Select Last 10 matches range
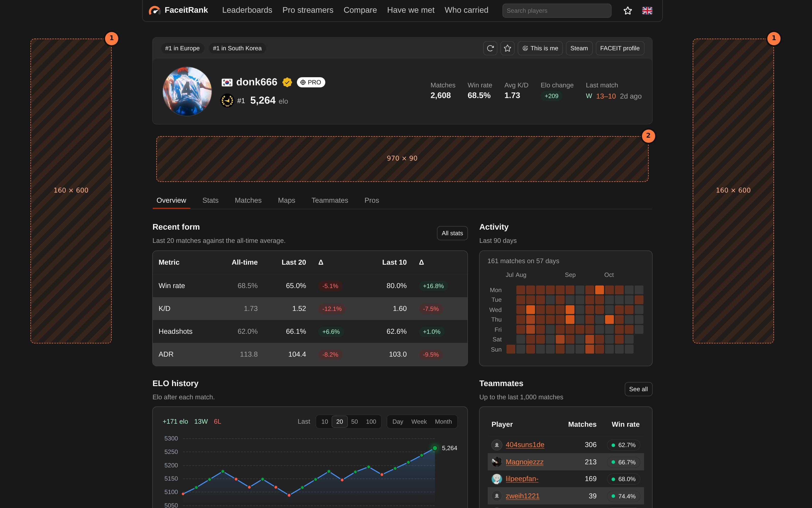812x508 pixels. [x=325, y=422]
